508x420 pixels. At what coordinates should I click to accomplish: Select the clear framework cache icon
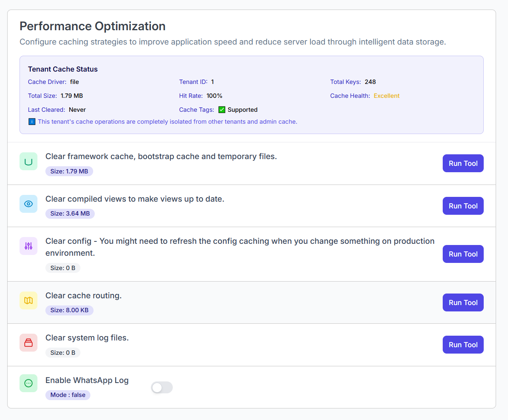tap(28, 161)
